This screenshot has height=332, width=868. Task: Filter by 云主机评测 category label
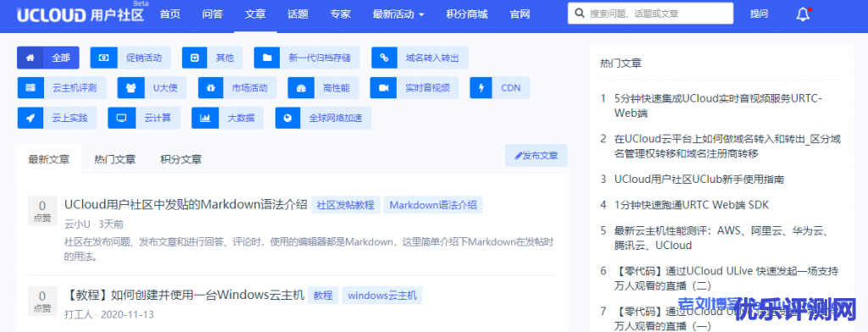pos(75,87)
